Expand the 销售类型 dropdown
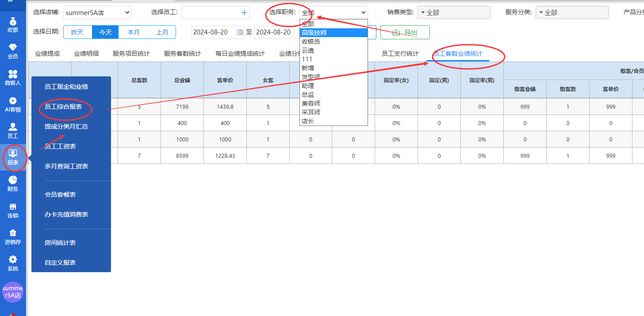The height and width of the screenshot is (316, 644). [x=454, y=12]
